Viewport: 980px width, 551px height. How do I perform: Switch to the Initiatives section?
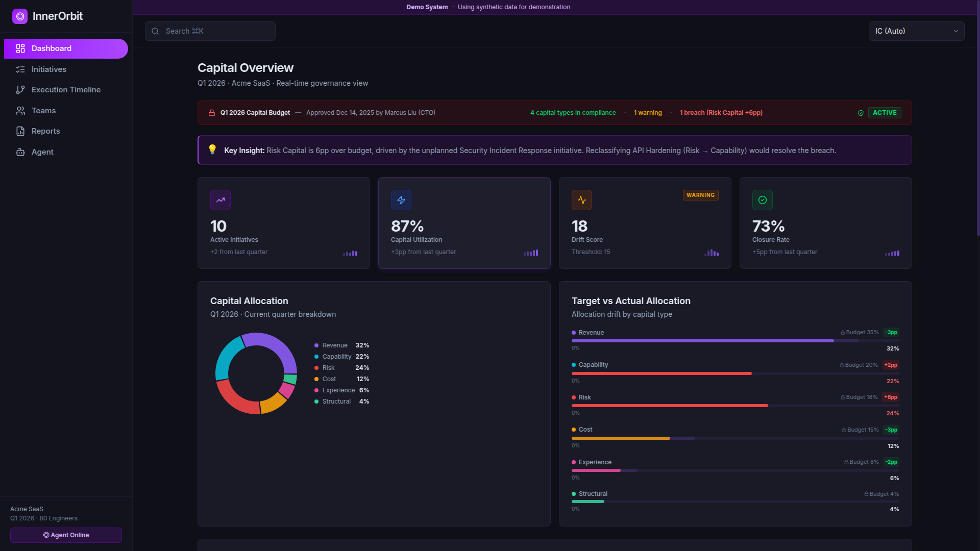(48, 69)
